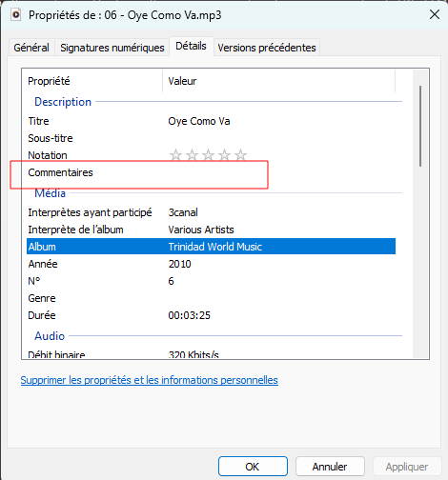Close the properties dialog with X
Viewport: 448px width, 480px height.
click(435, 14)
